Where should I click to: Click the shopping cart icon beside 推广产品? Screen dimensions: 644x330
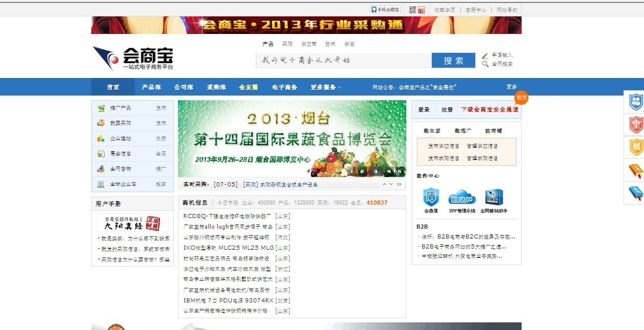pyautogui.click(x=101, y=108)
